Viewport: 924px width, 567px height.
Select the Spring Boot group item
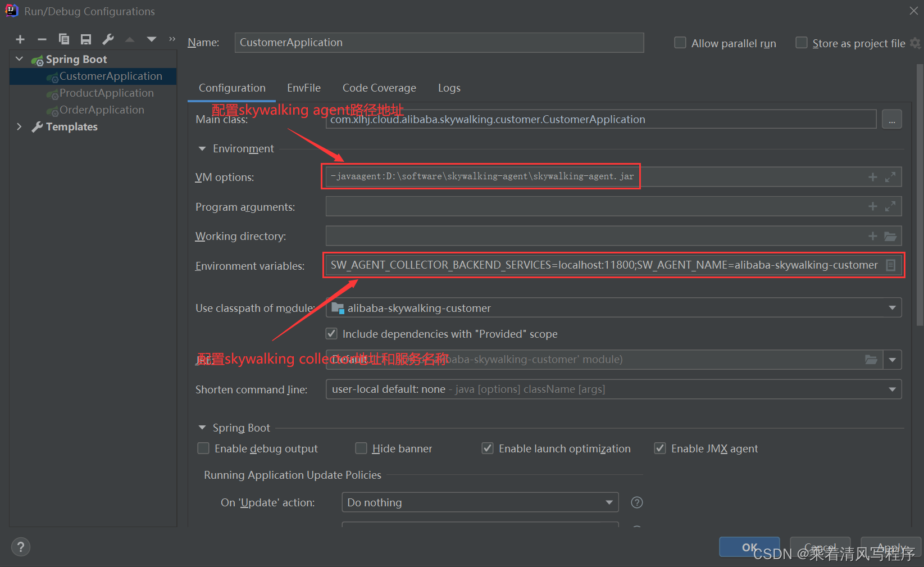tap(76, 59)
